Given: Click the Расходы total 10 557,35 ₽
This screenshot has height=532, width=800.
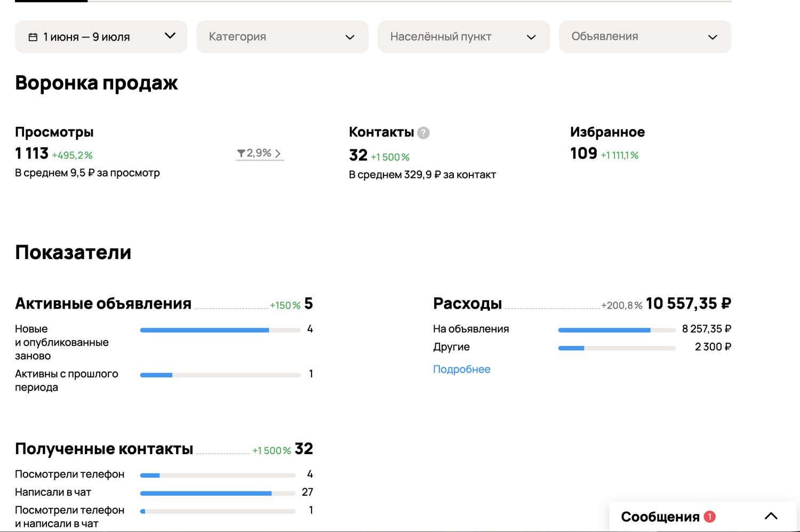Looking at the screenshot, I should pyautogui.click(x=689, y=303).
